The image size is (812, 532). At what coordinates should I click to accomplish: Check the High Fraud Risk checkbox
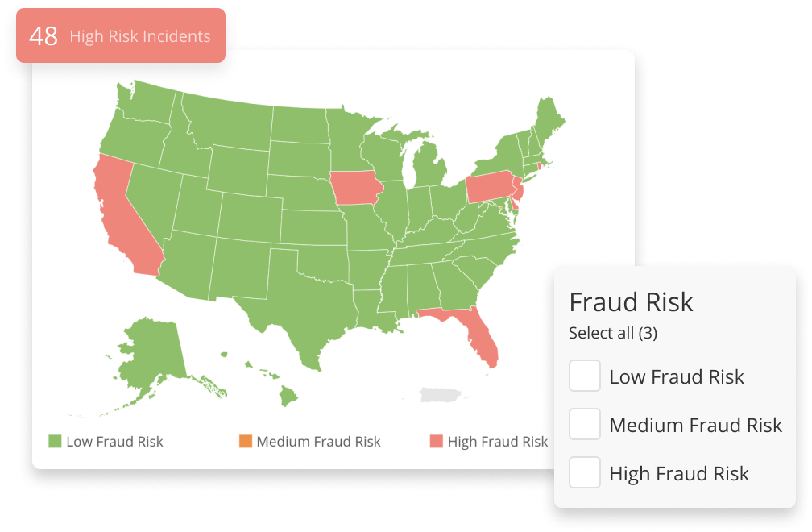pyautogui.click(x=585, y=472)
